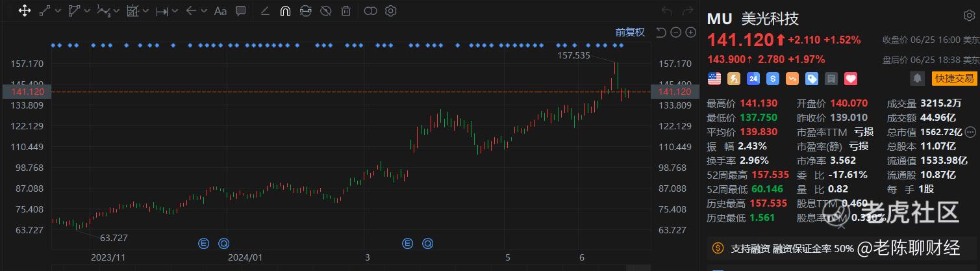The image size is (980, 271).
Task: Click the 157.535 high price label on chart
Action: (574, 56)
